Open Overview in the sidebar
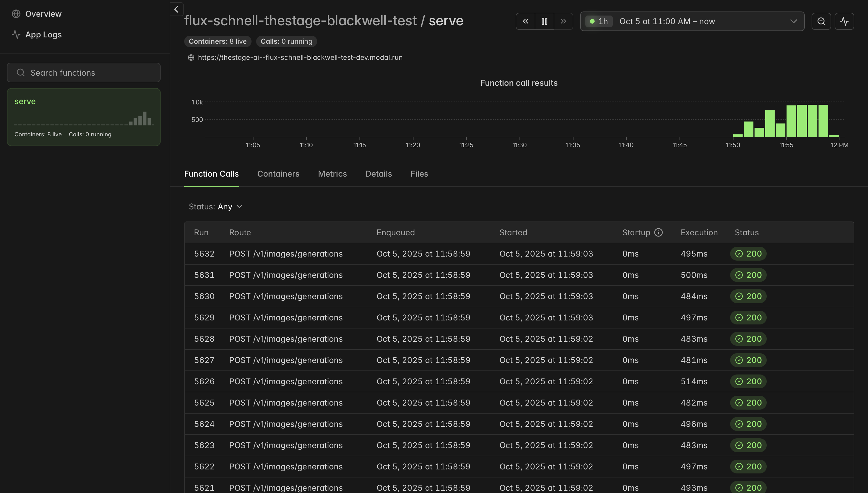The height and width of the screenshot is (493, 868). click(43, 14)
